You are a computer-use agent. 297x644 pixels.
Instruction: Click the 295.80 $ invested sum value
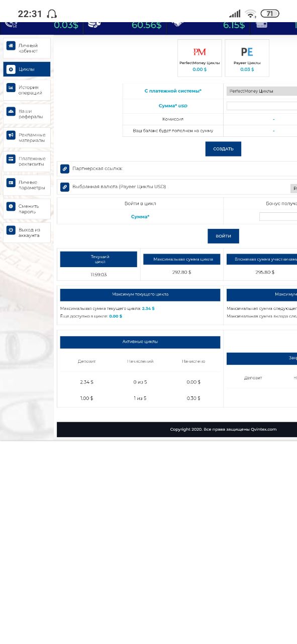click(265, 272)
